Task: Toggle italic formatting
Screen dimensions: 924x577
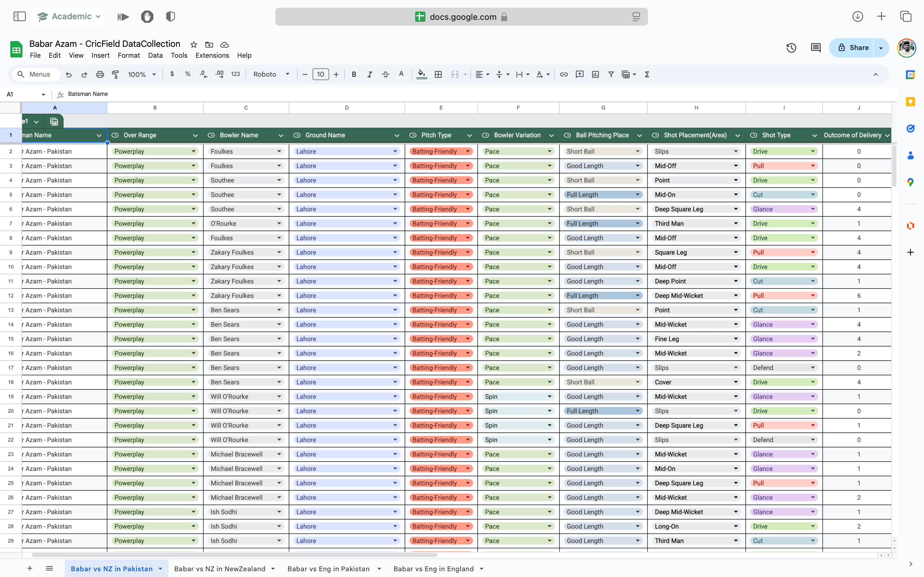Action: tap(369, 74)
